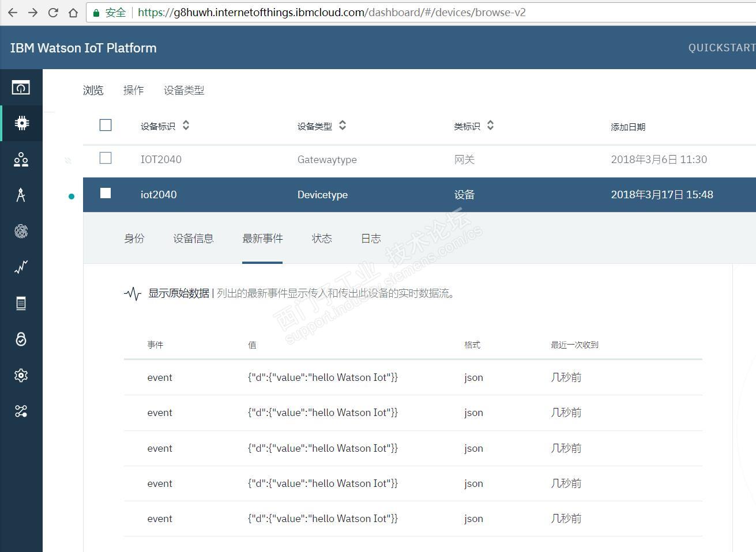
Task: Click the green secure lock icon
Action: click(x=96, y=13)
